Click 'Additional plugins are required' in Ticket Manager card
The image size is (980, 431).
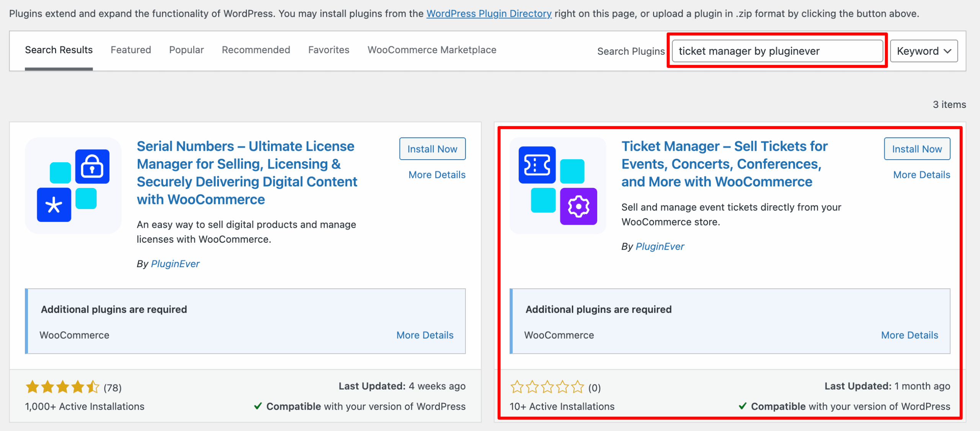[x=599, y=309]
